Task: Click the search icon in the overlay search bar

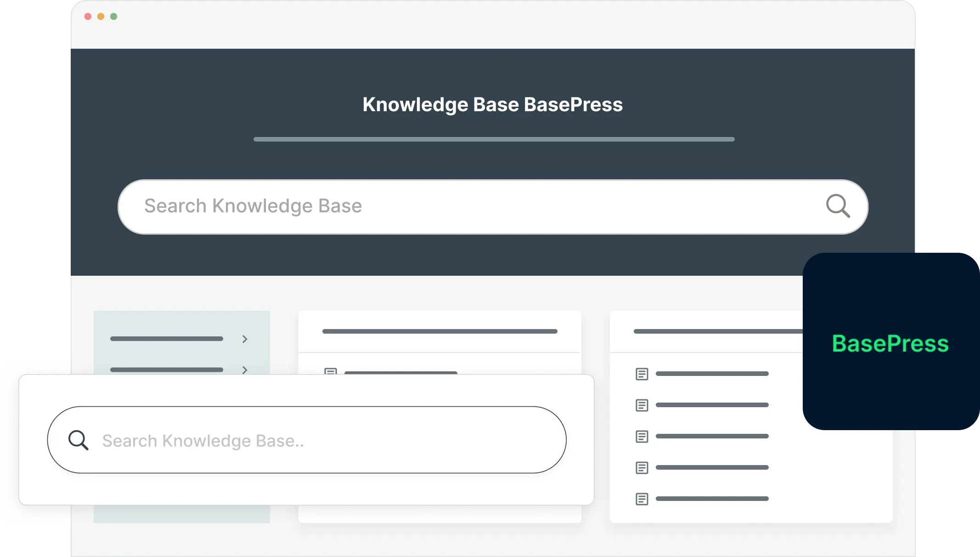Action: [x=79, y=440]
